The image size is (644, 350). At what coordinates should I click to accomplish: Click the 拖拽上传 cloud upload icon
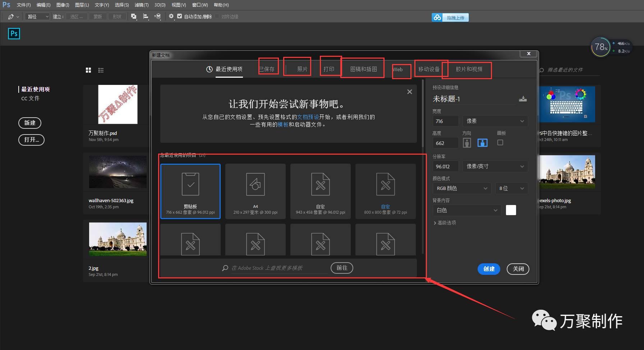pos(437,17)
